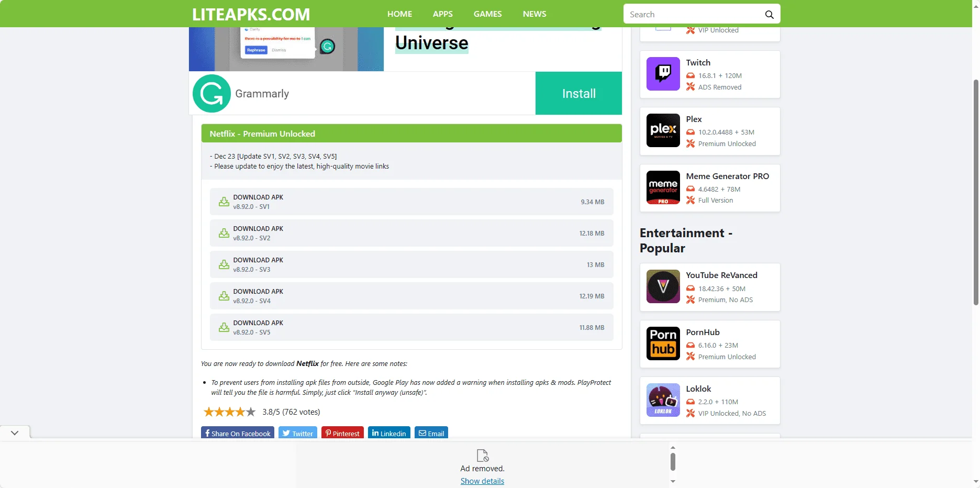Click the Twitch ADS Removed label
Viewport: 980px width, 488px height.
pos(719,87)
